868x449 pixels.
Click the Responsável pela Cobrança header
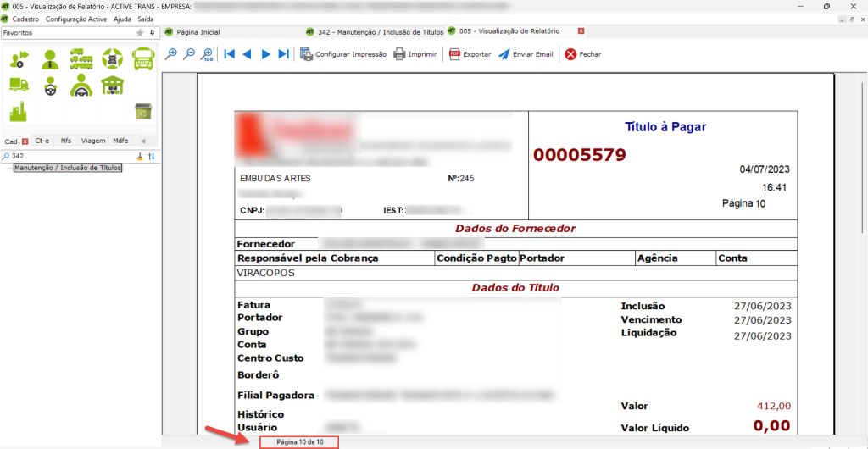308,258
